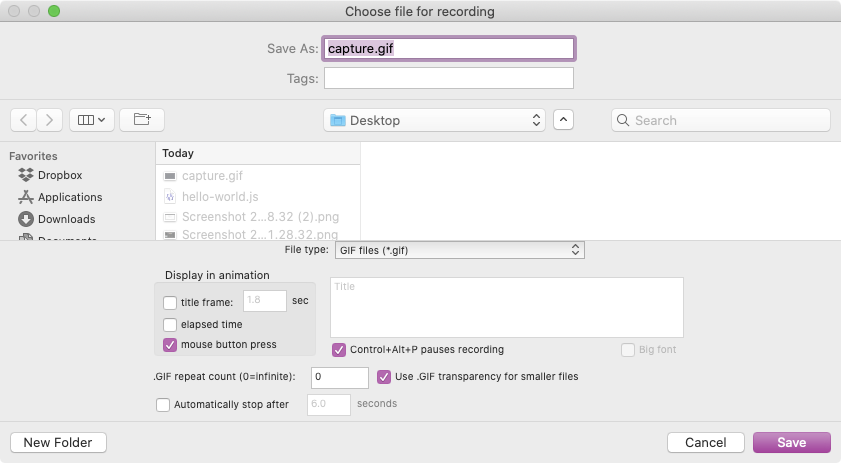
Task: Click the Cancel button
Action: pos(705,442)
